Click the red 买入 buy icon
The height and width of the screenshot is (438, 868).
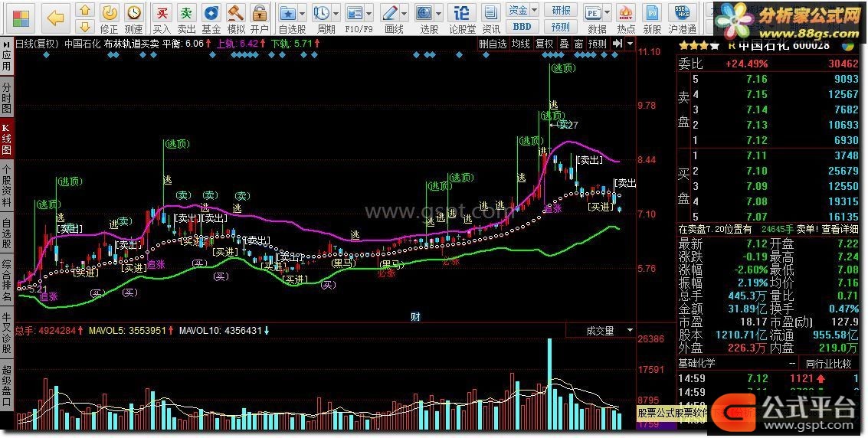[162, 18]
